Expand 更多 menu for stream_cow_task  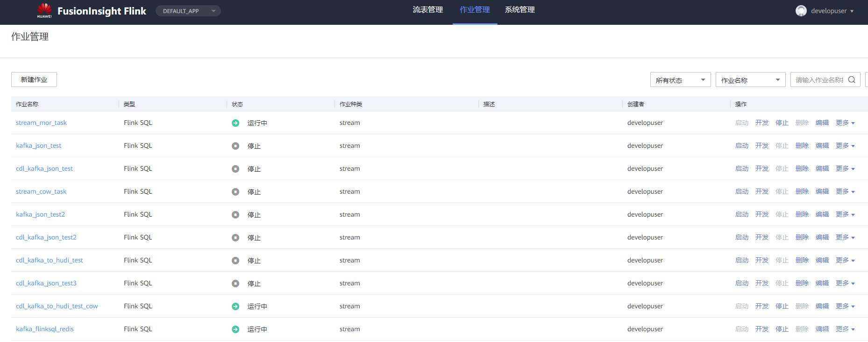coord(845,191)
